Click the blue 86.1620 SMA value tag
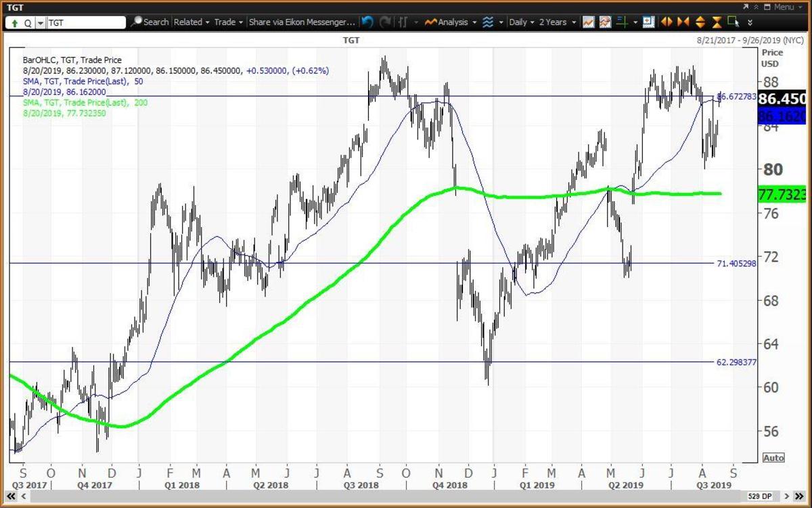Image resolution: width=812 pixels, height=508 pixels. point(782,116)
